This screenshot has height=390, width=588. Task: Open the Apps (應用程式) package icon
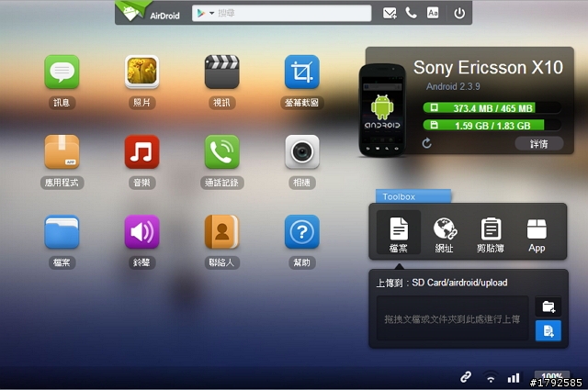[x=62, y=151]
